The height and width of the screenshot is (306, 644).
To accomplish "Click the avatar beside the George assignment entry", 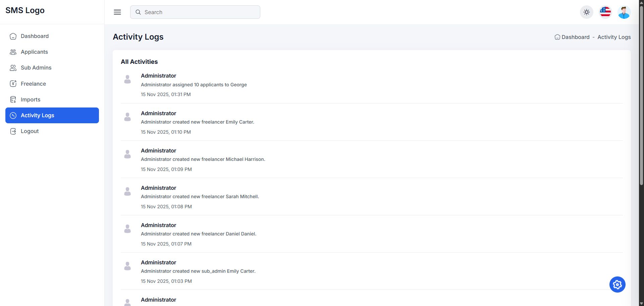I will pyautogui.click(x=127, y=79).
